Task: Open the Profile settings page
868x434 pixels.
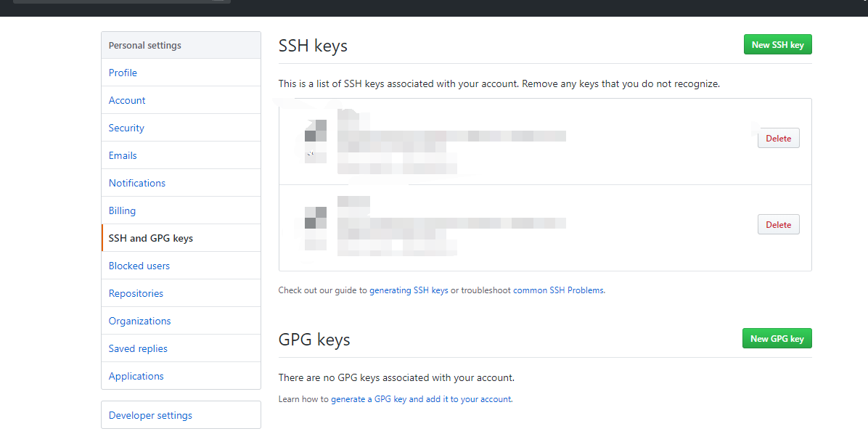Action: tap(181, 73)
